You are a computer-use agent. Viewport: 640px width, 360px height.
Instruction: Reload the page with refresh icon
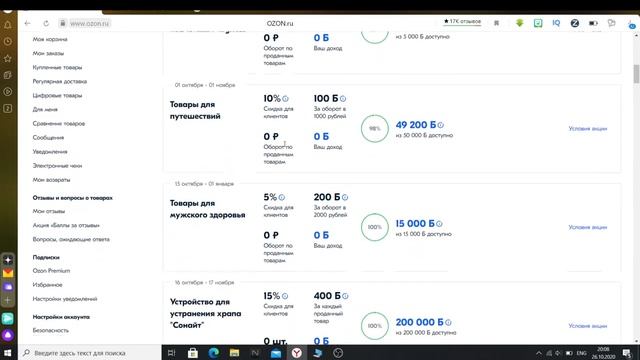46,23
